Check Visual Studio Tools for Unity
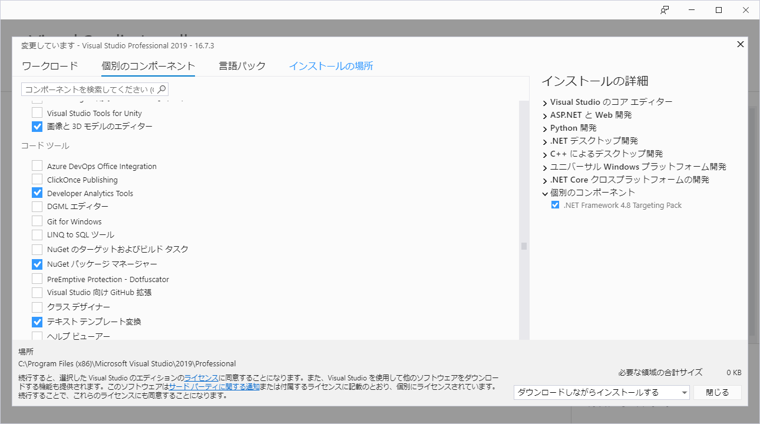 37,113
